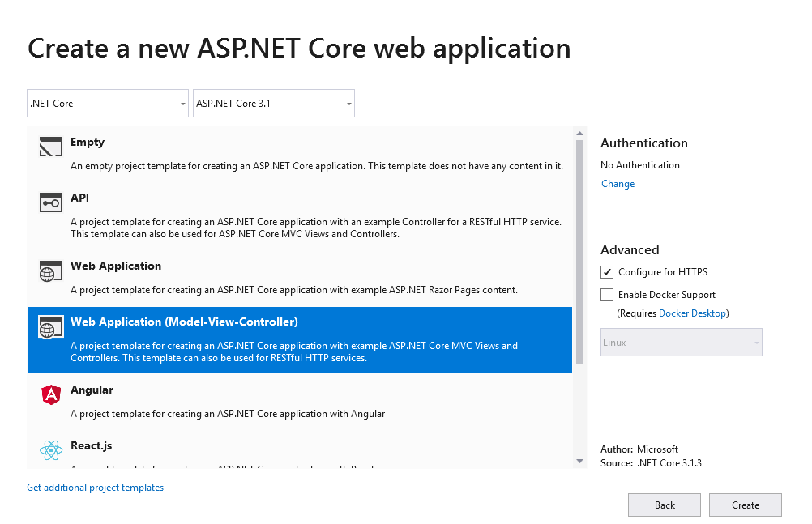Image resolution: width=812 pixels, height=524 pixels.
Task: Select the Web Application template title
Action: point(116,266)
